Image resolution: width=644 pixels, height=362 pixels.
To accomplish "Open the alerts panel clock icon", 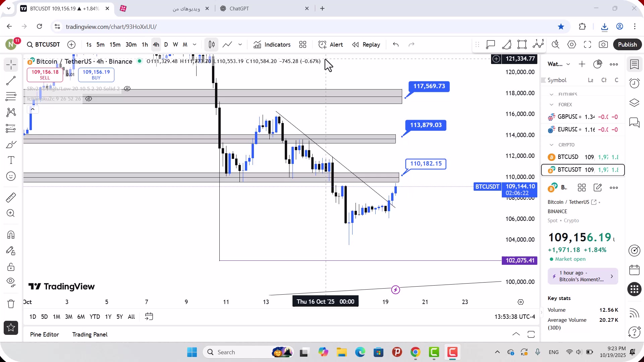I will pos(634,83).
